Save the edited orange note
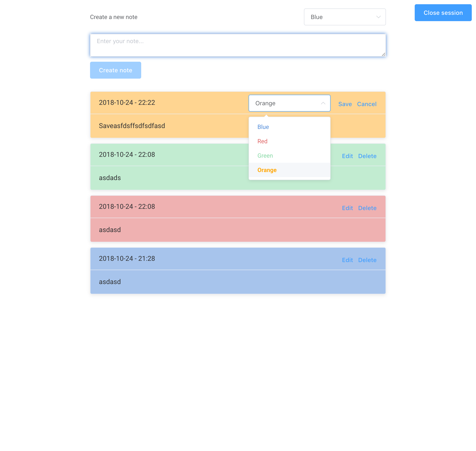This screenshot has height=451, width=476. [x=345, y=104]
